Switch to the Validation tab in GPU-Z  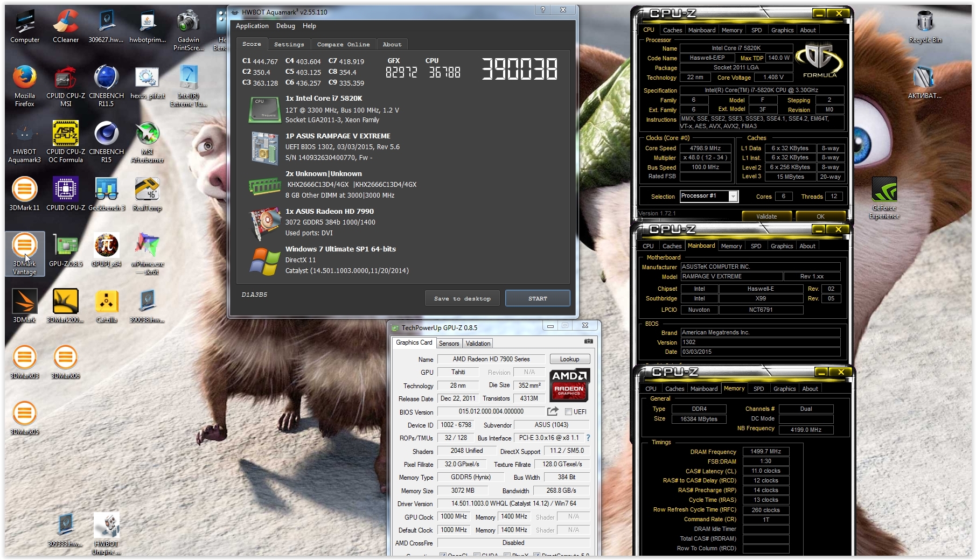pos(478,344)
